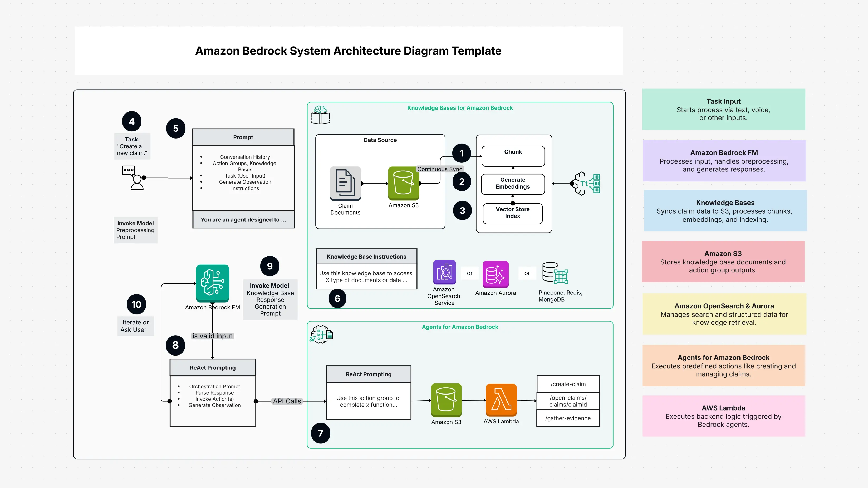Screen dimensions: 868x488
Task: Select the Vector Store Index box
Action: pos(513,213)
